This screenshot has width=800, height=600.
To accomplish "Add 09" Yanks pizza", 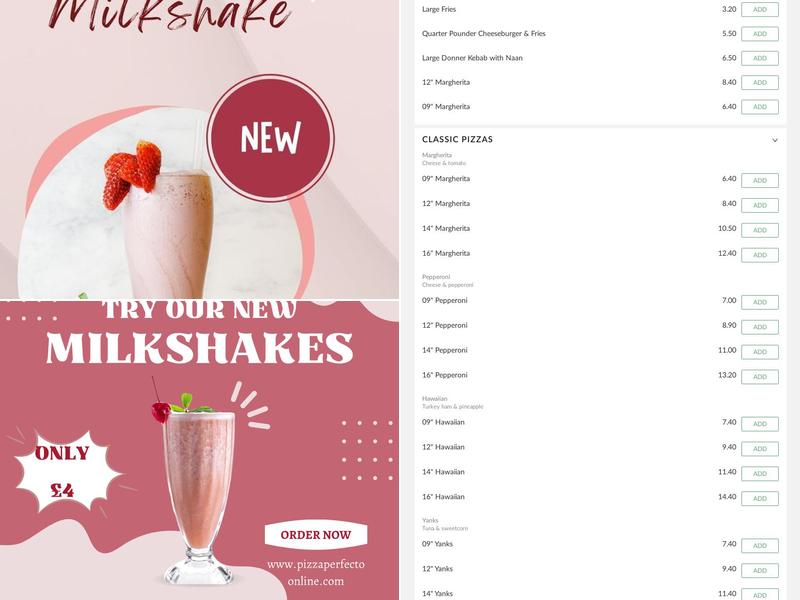I will click(760, 545).
